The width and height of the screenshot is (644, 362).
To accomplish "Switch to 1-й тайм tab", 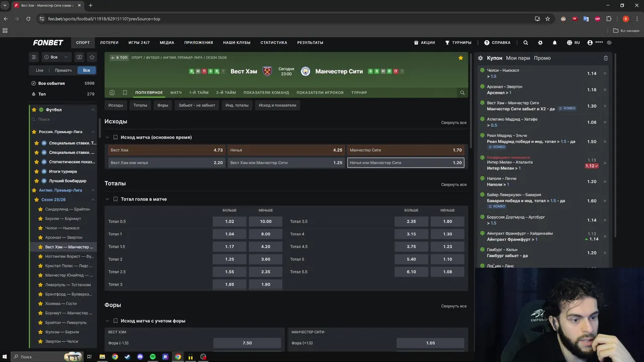I will click(x=199, y=93).
